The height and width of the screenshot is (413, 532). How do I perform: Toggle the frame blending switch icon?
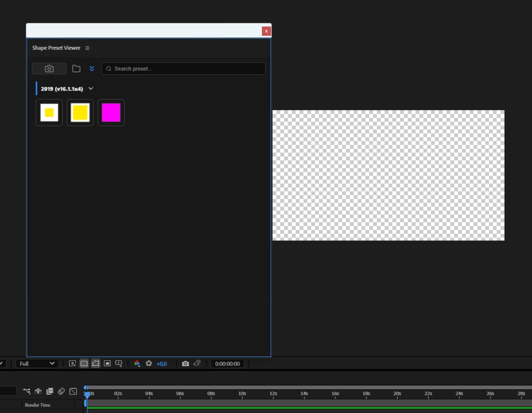49,391
